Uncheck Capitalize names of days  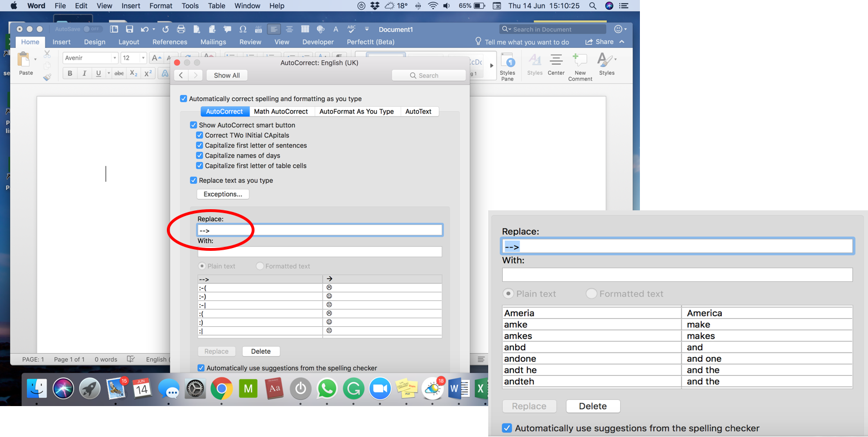(x=199, y=156)
